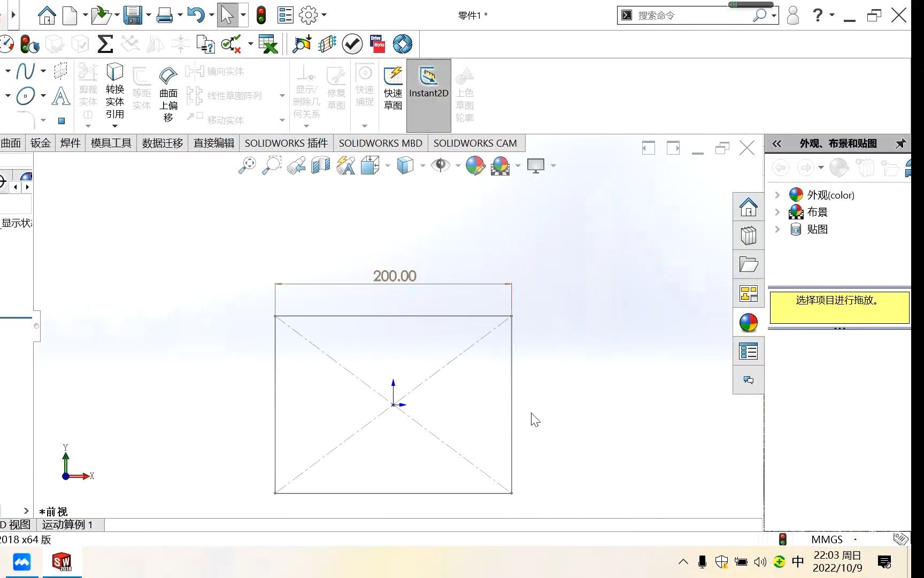The height and width of the screenshot is (578, 924).
Task: Select the Zoom to Fit icon
Action: (246, 165)
